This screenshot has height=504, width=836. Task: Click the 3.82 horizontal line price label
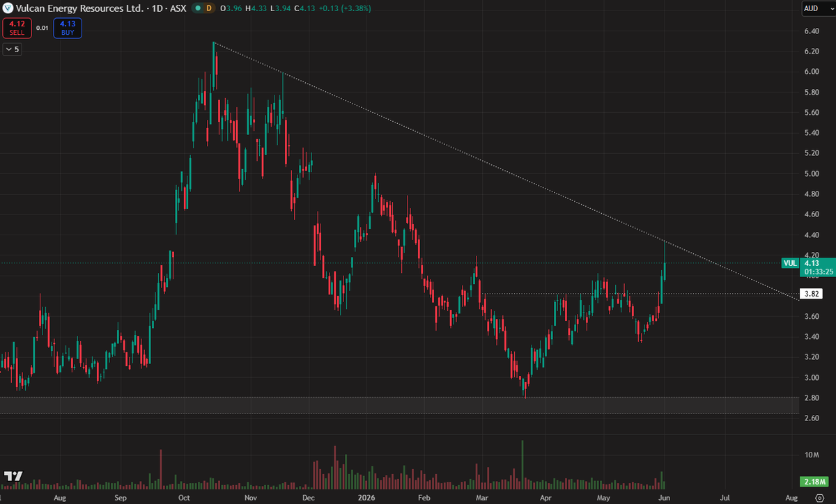tap(811, 294)
